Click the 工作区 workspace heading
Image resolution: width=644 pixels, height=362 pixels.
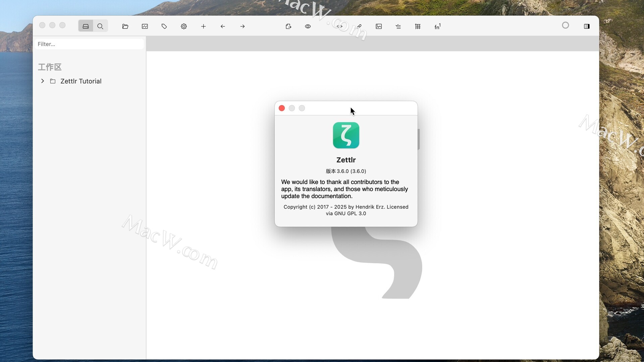50,67
